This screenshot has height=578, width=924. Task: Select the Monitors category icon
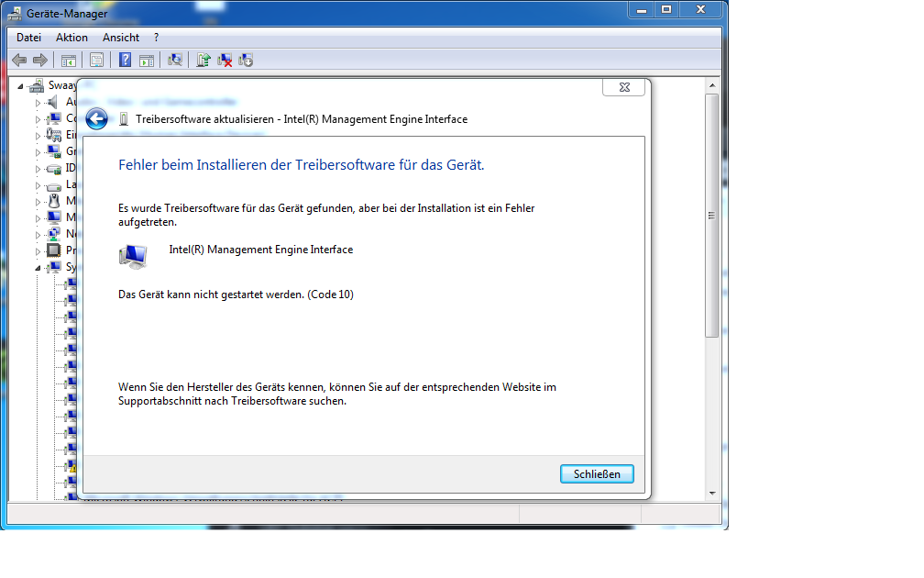(53, 217)
